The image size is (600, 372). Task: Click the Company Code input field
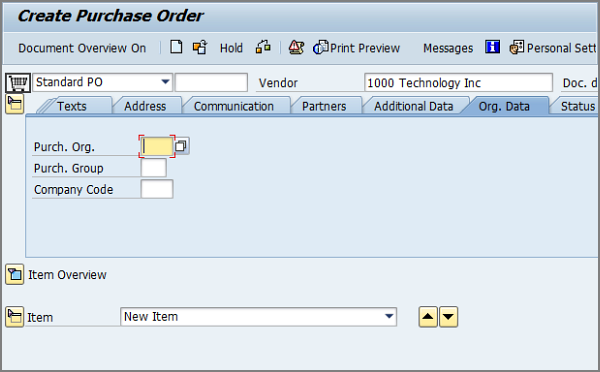tap(157, 189)
